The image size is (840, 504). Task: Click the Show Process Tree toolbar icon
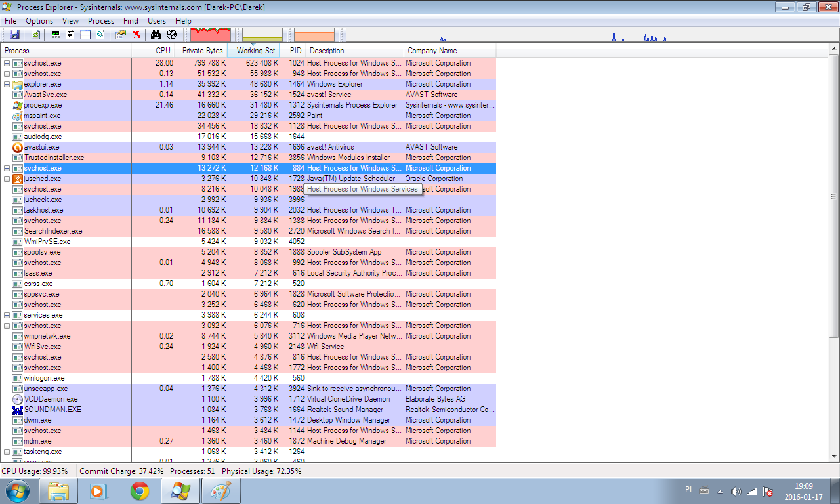(70, 34)
